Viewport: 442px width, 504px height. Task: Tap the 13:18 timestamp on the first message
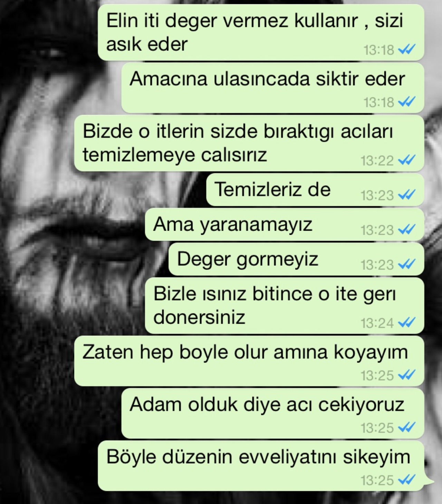pyautogui.click(x=378, y=50)
